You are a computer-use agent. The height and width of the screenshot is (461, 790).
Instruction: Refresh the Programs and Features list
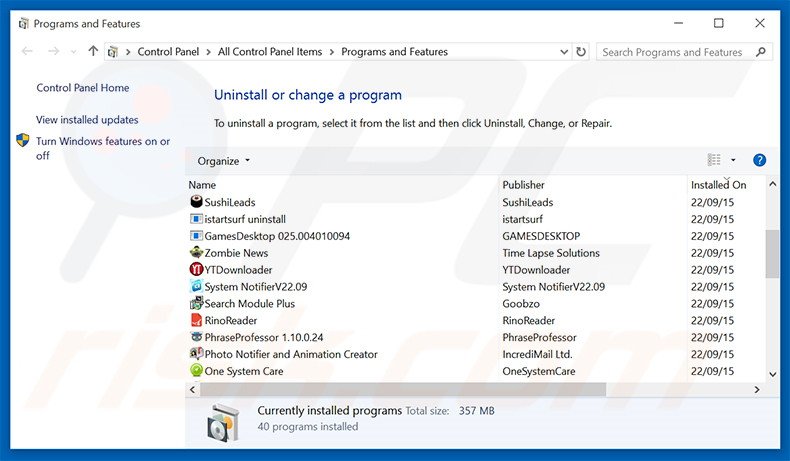point(581,51)
